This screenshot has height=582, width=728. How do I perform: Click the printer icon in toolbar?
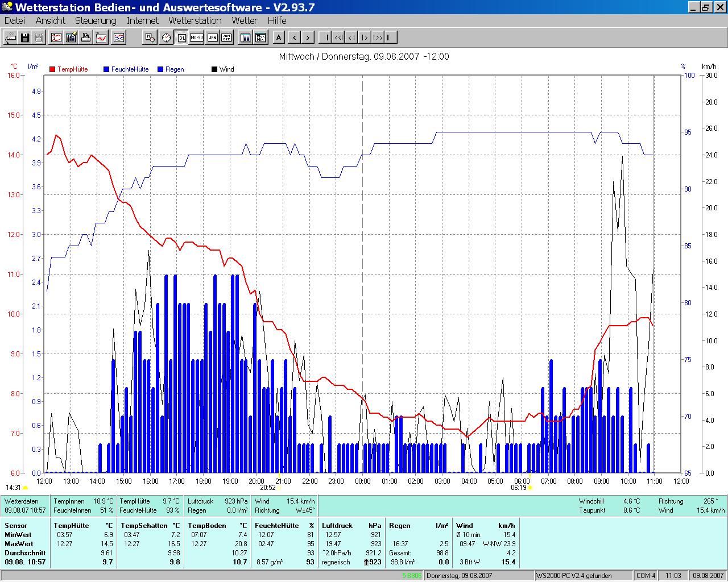[x=86, y=38]
